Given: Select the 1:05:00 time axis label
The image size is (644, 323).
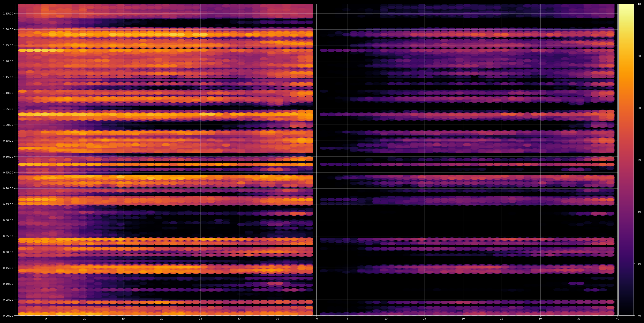Looking at the screenshot, I should 8,109.
